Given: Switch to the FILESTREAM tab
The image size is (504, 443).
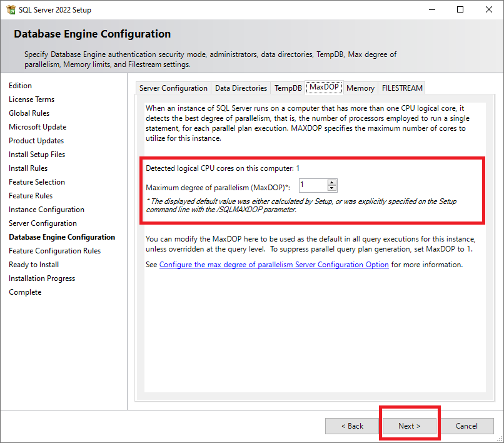Looking at the screenshot, I should [x=402, y=88].
